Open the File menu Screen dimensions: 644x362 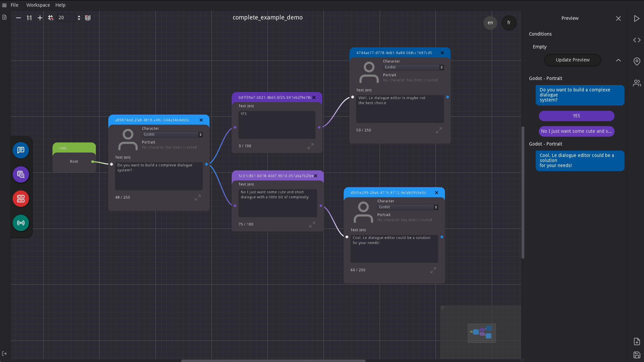[x=14, y=5]
